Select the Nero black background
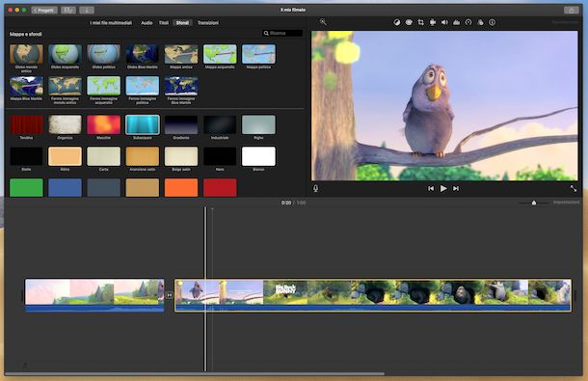 (220, 156)
